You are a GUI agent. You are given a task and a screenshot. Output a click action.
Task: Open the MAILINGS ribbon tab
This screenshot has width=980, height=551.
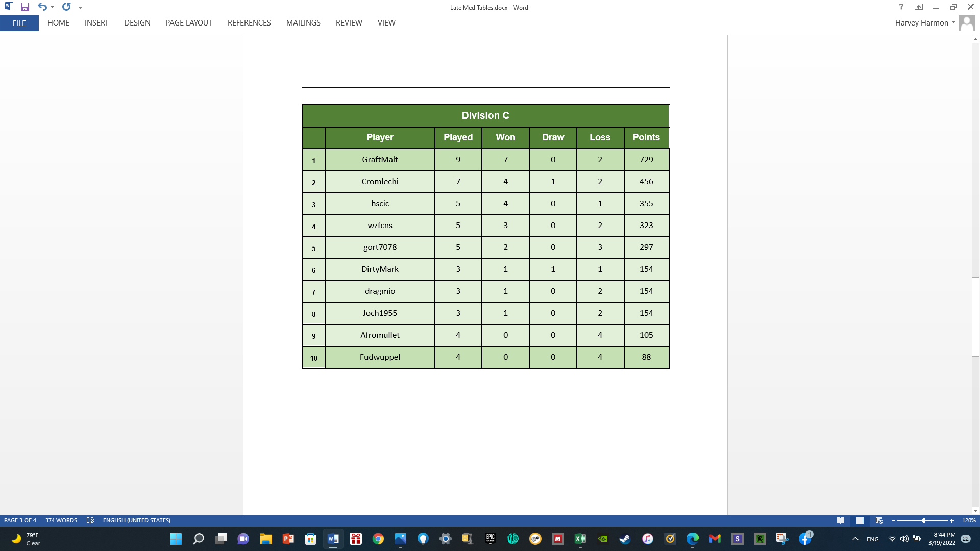[303, 23]
